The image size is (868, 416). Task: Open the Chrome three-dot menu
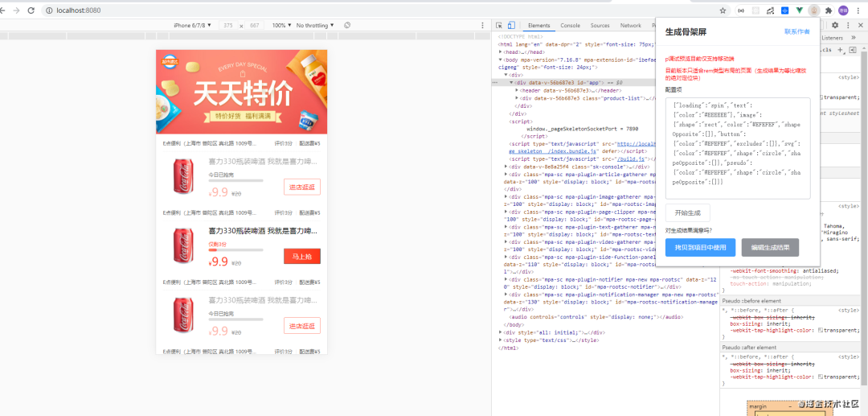tap(858, 10)
